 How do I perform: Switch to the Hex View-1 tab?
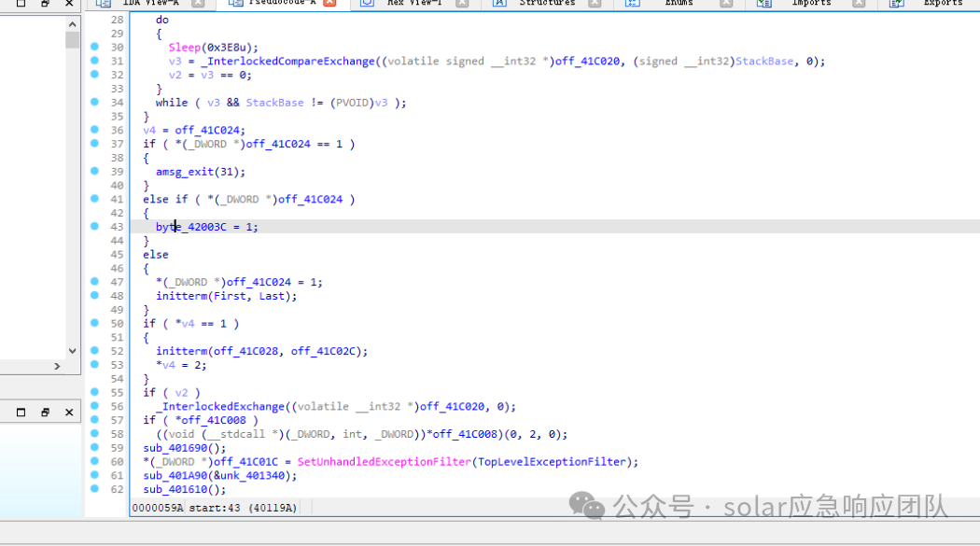pyautogui.click(x=413, y=3)
